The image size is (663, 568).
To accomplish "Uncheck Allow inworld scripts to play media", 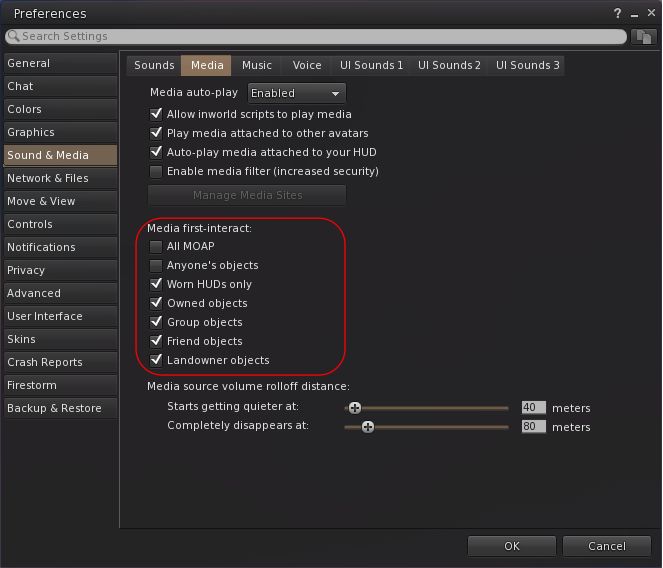I will tap(156, 114).
